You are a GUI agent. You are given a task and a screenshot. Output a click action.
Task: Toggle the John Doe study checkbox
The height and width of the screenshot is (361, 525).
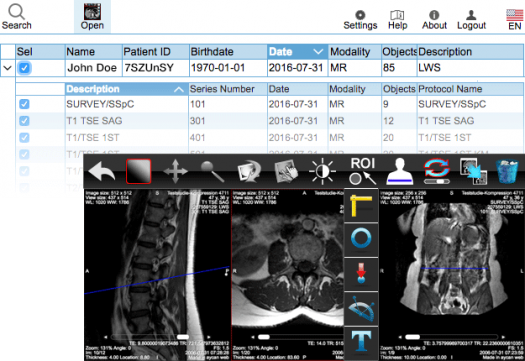(x=24, y=68)
